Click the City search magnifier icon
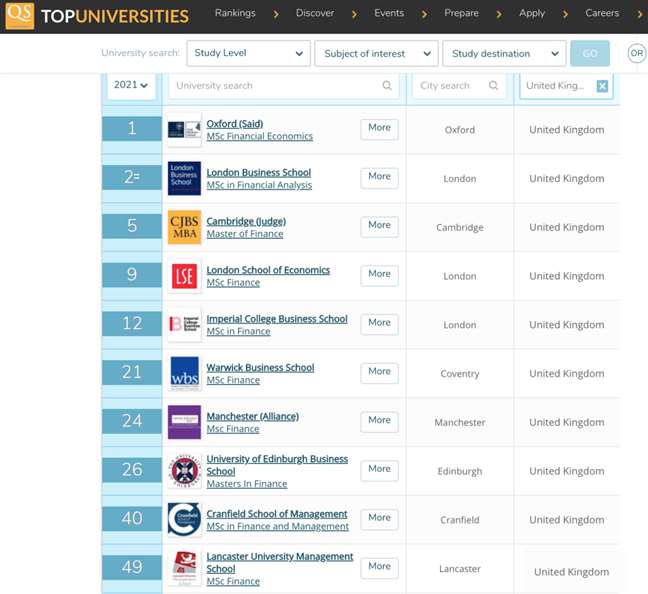Screen dimensions: 648x594 (x=493, y=86)
